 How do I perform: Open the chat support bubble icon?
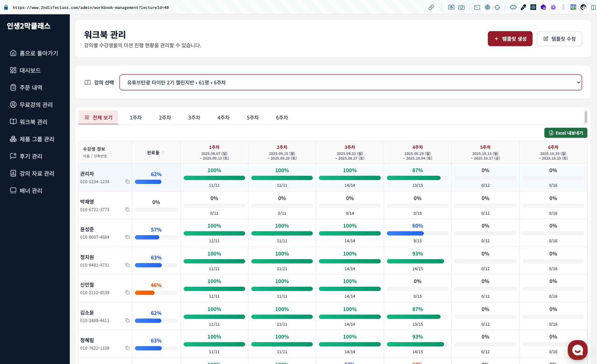(x=577, y=350)
